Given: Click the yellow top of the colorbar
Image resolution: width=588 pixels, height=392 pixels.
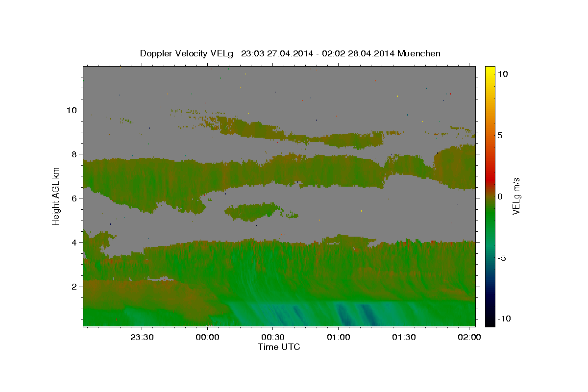Looking at the screenshot, I should pos(490,70).
